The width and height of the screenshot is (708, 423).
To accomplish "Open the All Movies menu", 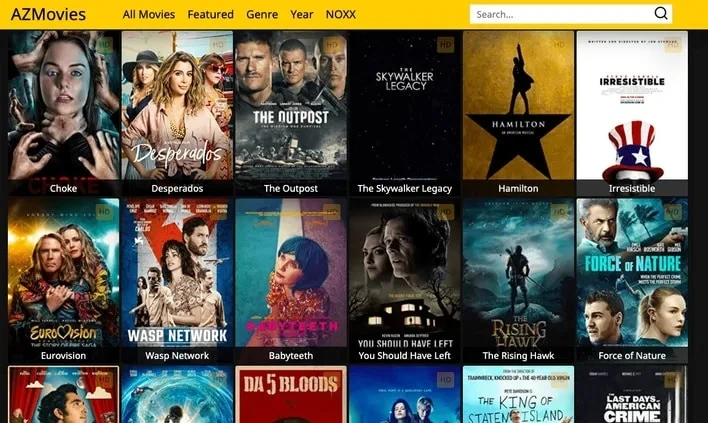I will tap(149, 14).
